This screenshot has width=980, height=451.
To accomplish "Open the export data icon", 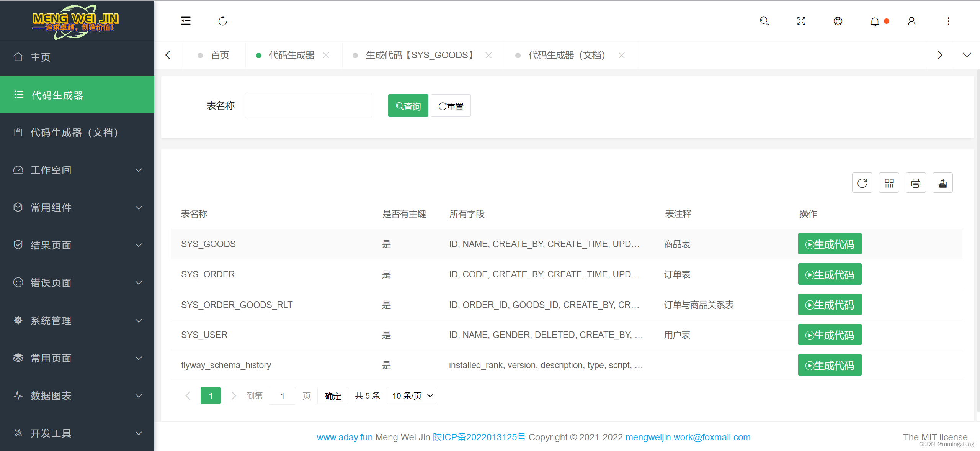I will click(942, 183).
